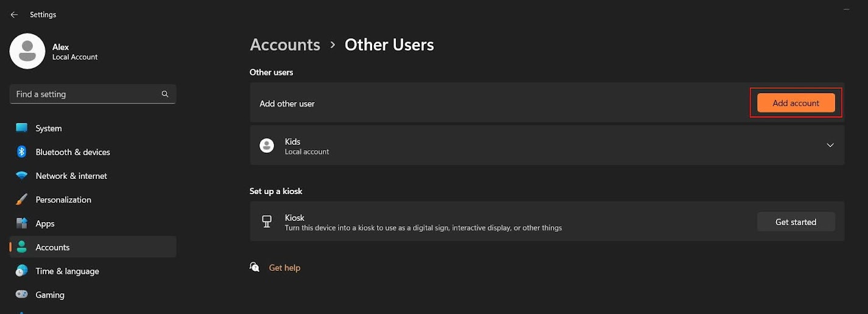Click the Network & internet Wi-Fi icon
Viewport: 868px width, 314px height.
pos(22,176)
